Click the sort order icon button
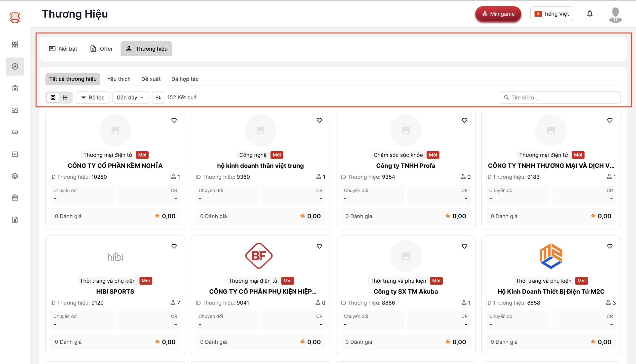 pyautogui.click(x=158, y=98)
